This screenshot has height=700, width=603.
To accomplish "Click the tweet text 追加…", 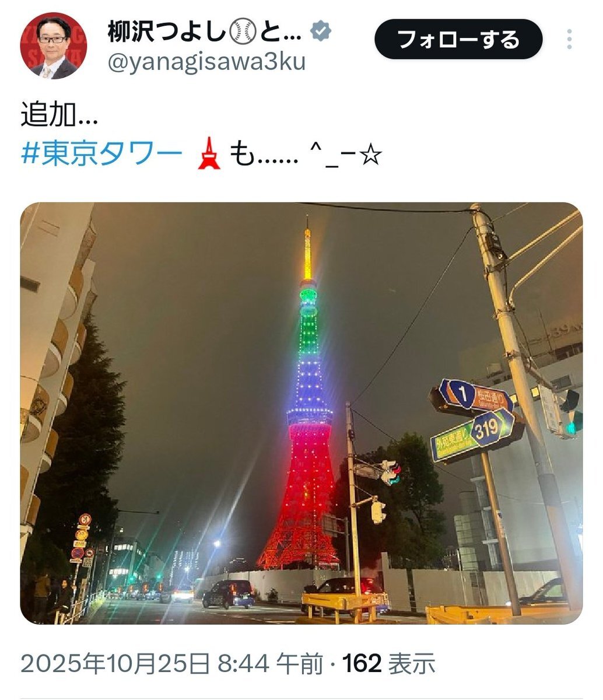I will pos(59,115).
